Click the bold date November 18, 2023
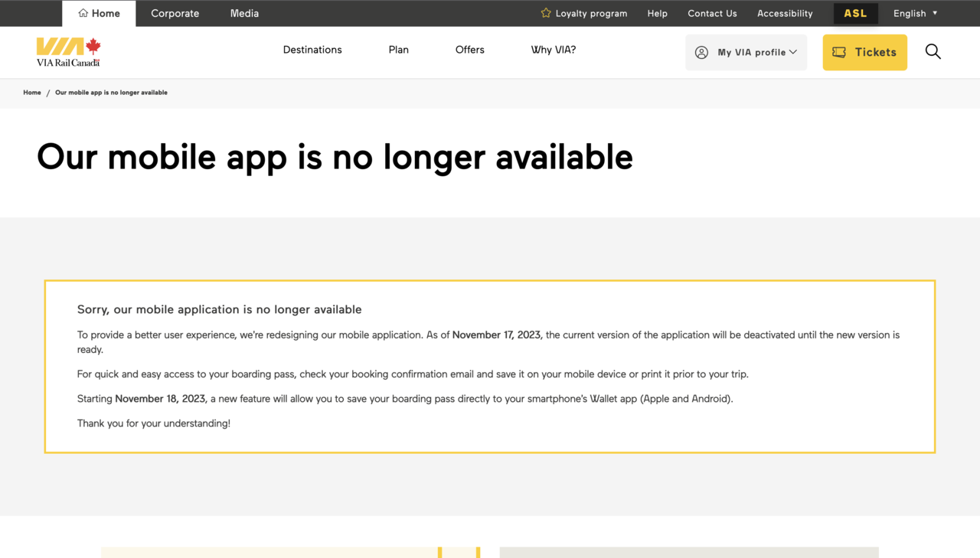This screenshot has width=980, height=558. (161, 399)
